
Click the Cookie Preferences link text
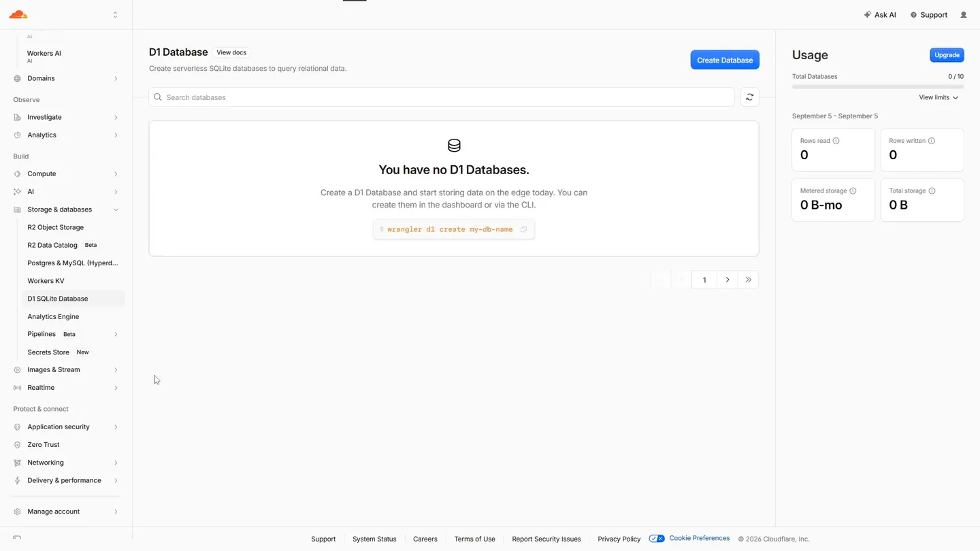click(699, 538)
